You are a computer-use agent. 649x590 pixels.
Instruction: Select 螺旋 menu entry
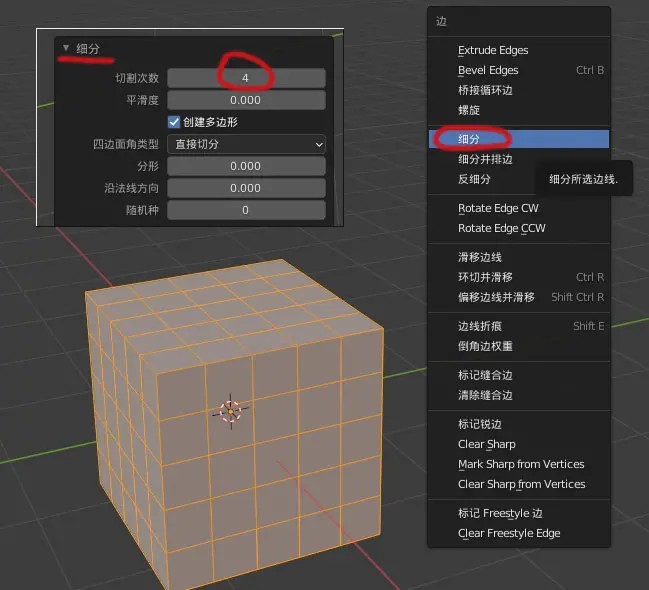click(519, 110)
